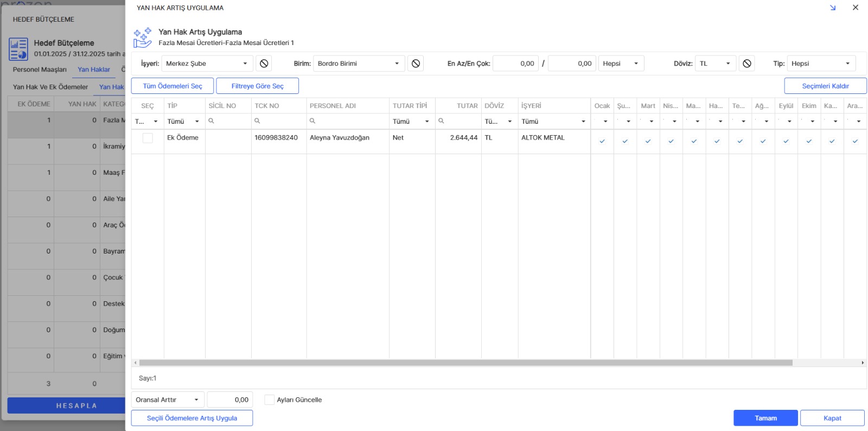Open the DÖVİZ column filter dropdown
868x431 pixels.
[x=499, y=122]
